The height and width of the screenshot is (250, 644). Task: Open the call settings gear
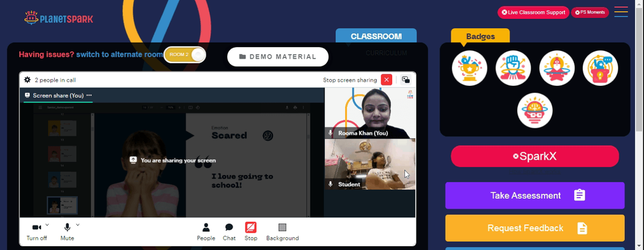28,80
